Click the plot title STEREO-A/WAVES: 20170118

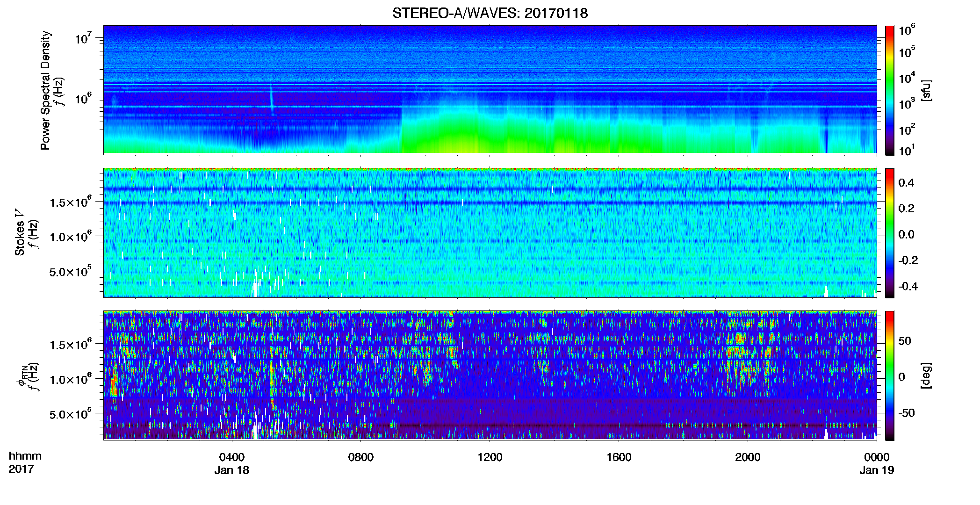click(490, 13)
